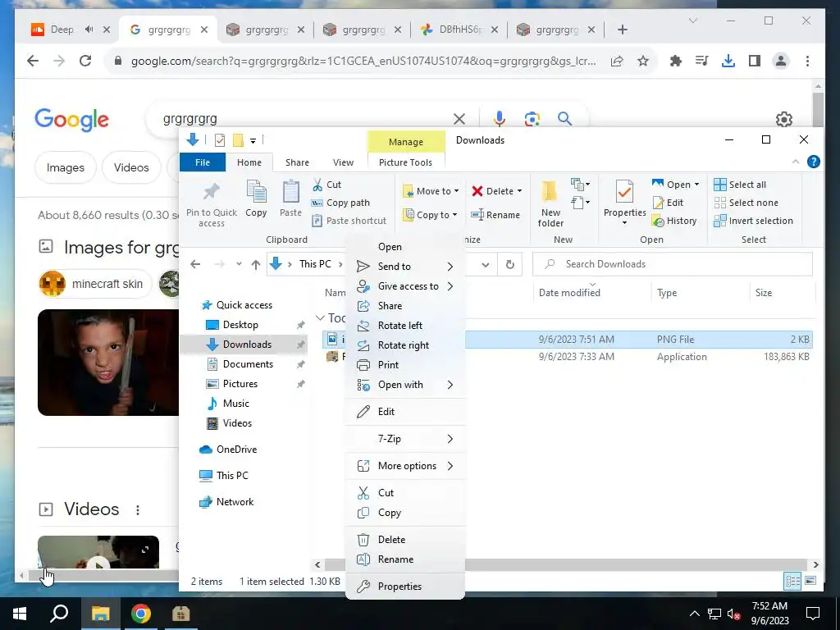Search by image with Google Lens icon

point(532,118)
